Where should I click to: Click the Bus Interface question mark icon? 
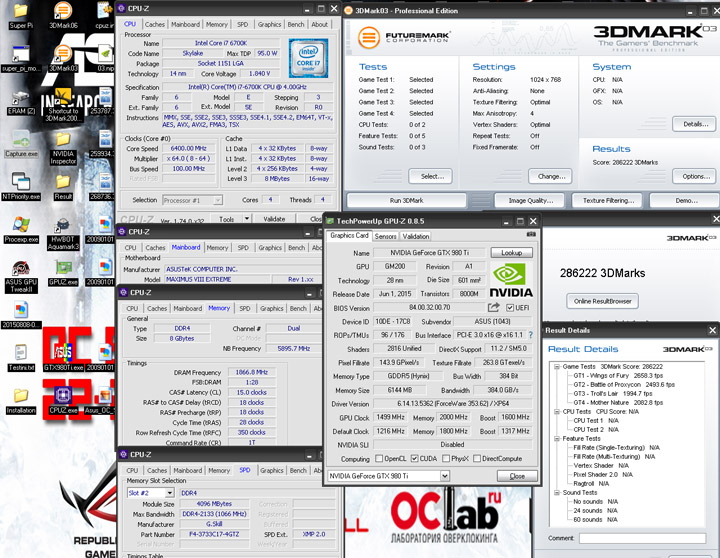pos(531,335)
